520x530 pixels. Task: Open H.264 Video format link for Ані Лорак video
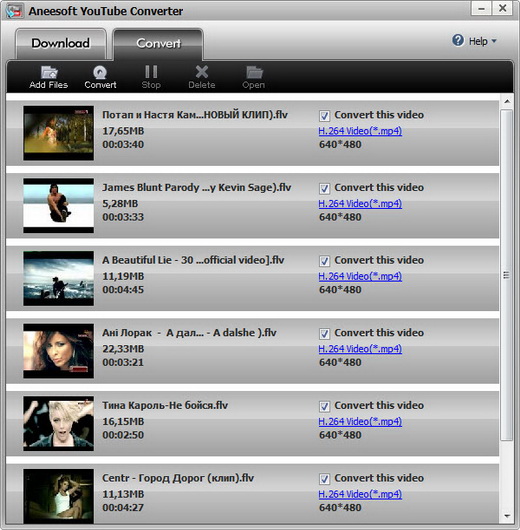pyautogui.click(x=360, y=349)
